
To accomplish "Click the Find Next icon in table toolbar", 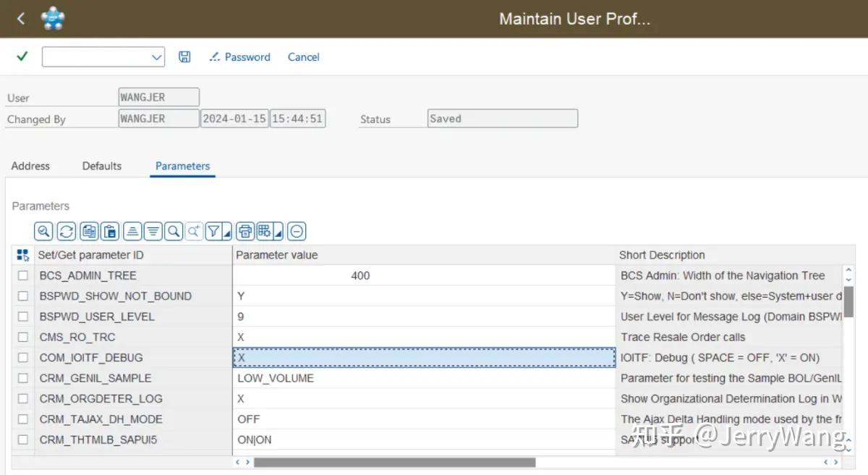I will coord(194,231).
